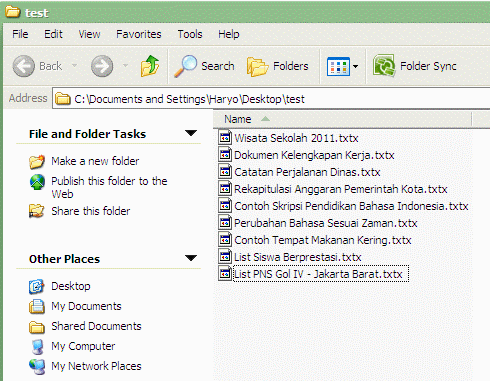Click the Publish to Web globe icon
Viewport: 490px width, 381px height.
[x=37, y=182]
